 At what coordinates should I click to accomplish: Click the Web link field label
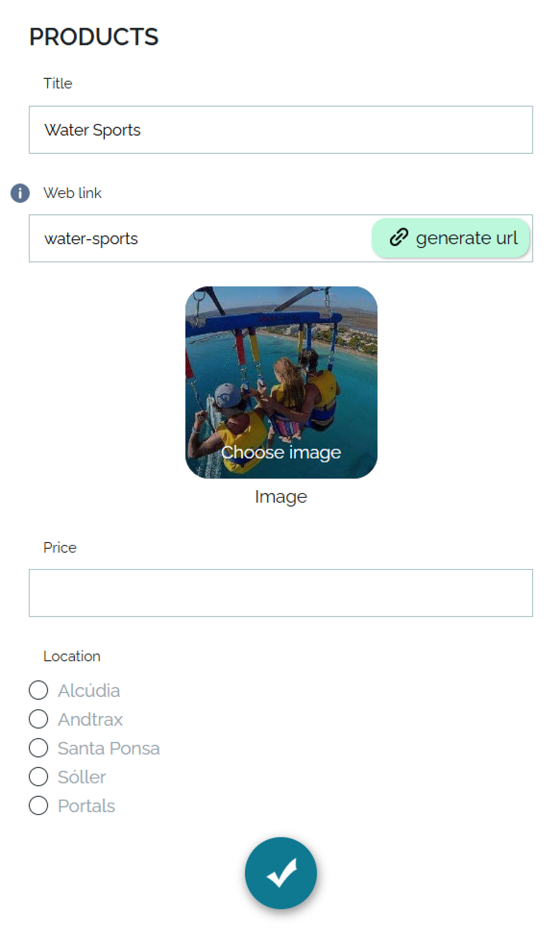(x=72, y=193)
